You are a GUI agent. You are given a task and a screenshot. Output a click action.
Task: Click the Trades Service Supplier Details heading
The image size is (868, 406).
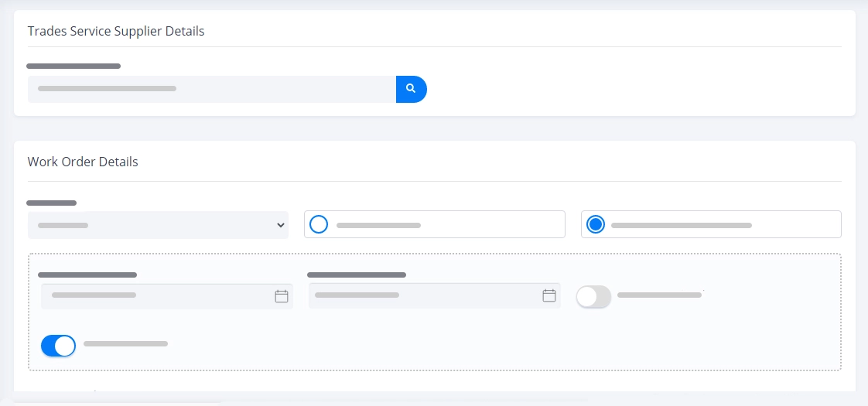(x=116, y=31)
